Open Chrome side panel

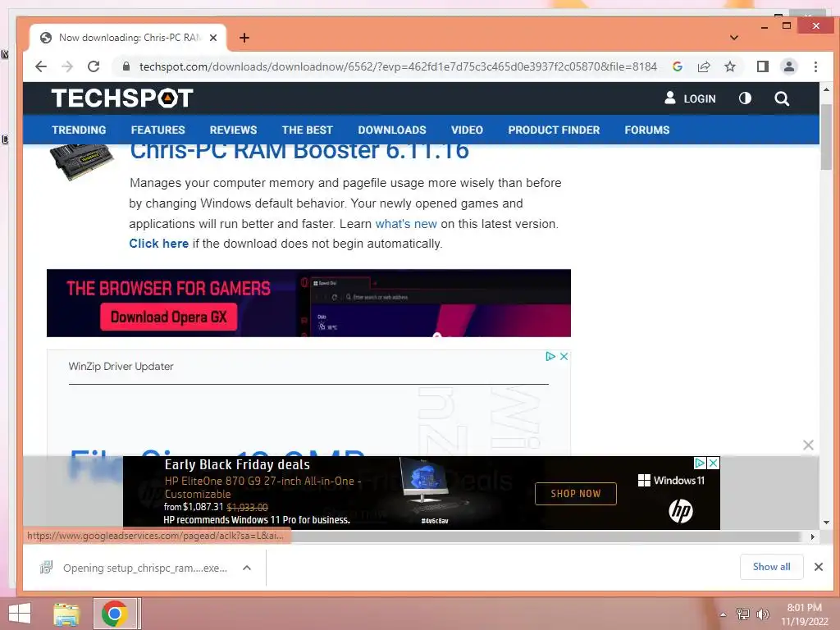click(763, 66)
